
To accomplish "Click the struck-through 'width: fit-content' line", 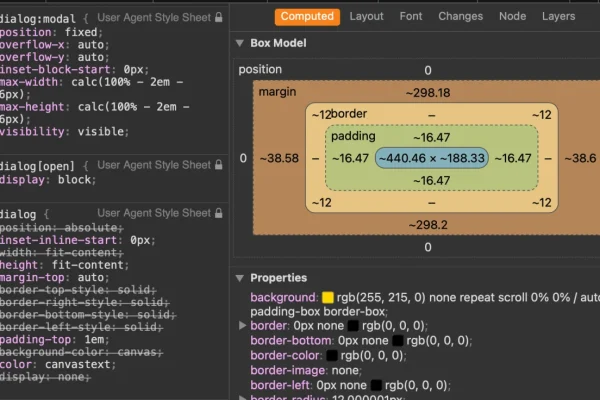I will 62,253.
